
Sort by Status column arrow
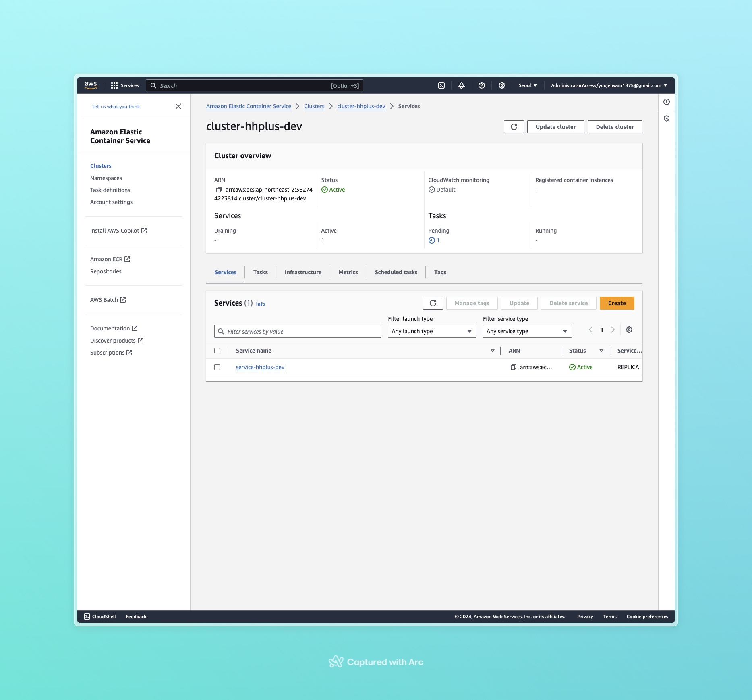point(601,351)
